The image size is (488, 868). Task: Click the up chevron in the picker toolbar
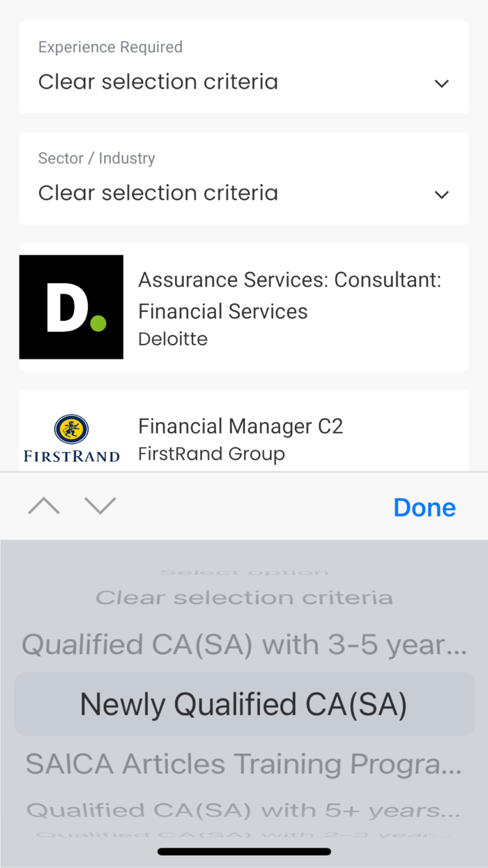43,505
